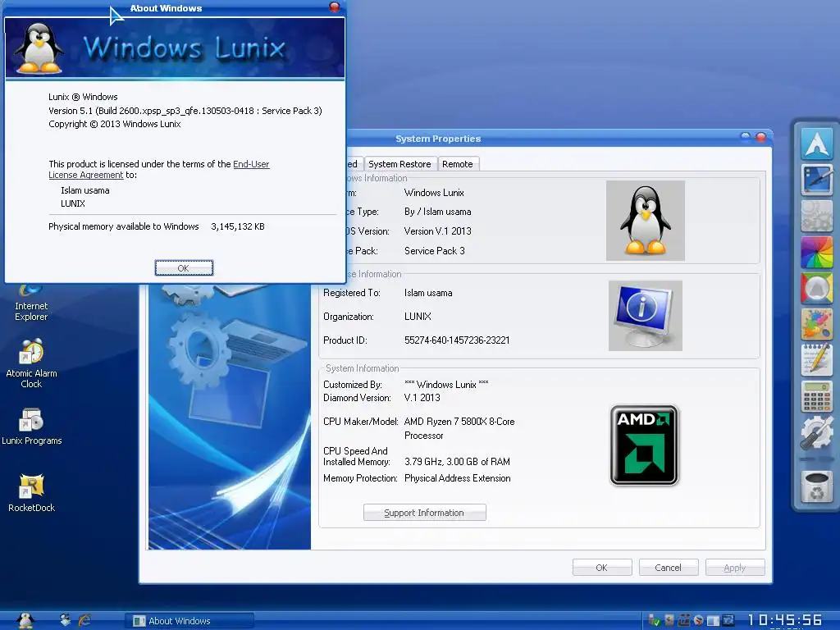Click the '3,145,132 KB' memory value
Image resolution: width=840 pixels, height=630 pixels.
[x=238, y=226]
